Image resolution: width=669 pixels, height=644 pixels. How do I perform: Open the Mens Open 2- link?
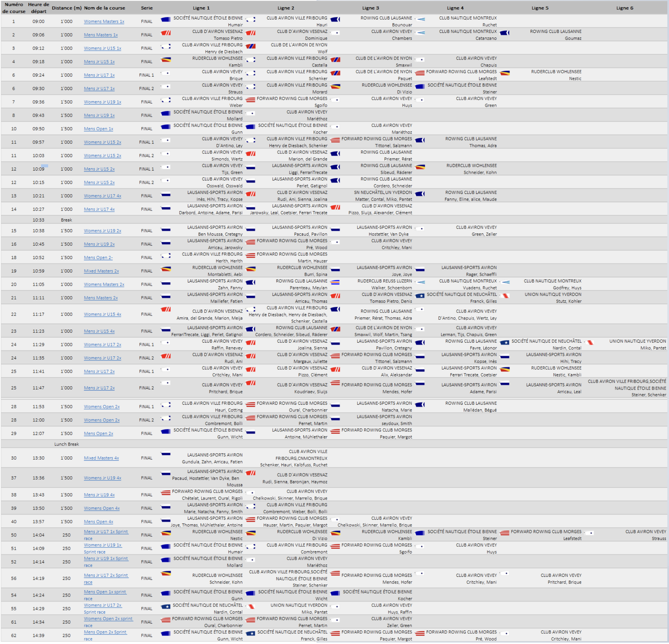pyautogui.click(x=98, y=258)
